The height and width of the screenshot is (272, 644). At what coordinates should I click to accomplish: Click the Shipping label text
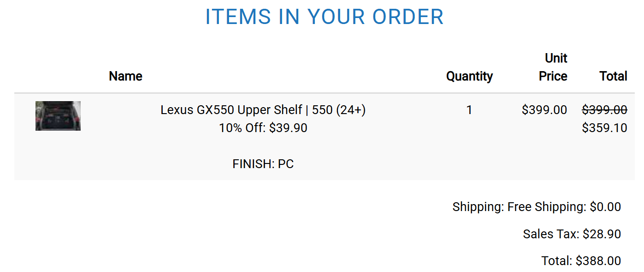478,207
